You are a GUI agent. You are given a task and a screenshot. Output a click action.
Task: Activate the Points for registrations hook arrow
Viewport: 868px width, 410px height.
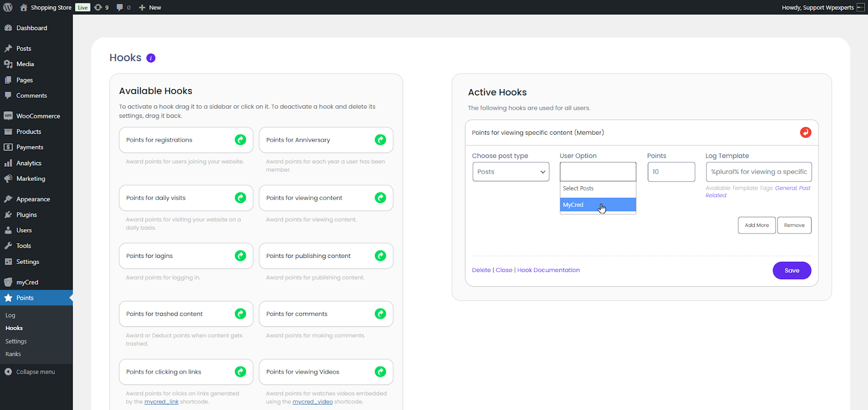pos(240,140)
